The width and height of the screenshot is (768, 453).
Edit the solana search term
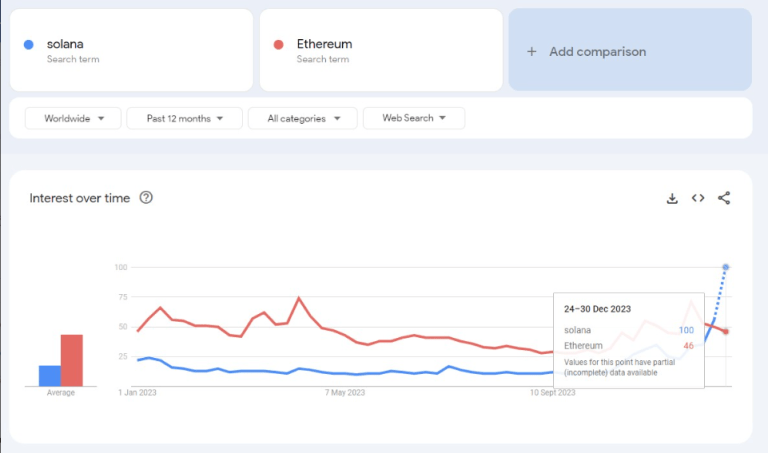(65, 44)
